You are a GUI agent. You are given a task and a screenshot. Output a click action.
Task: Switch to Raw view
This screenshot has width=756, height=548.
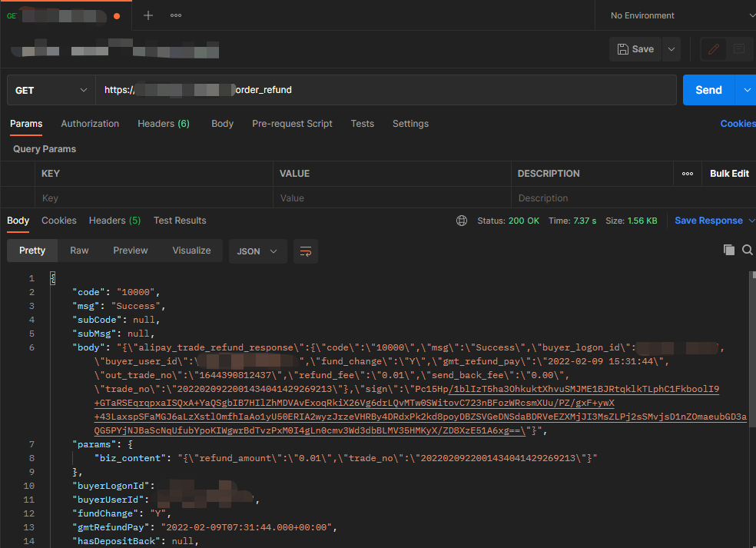[x=79, y=251]
